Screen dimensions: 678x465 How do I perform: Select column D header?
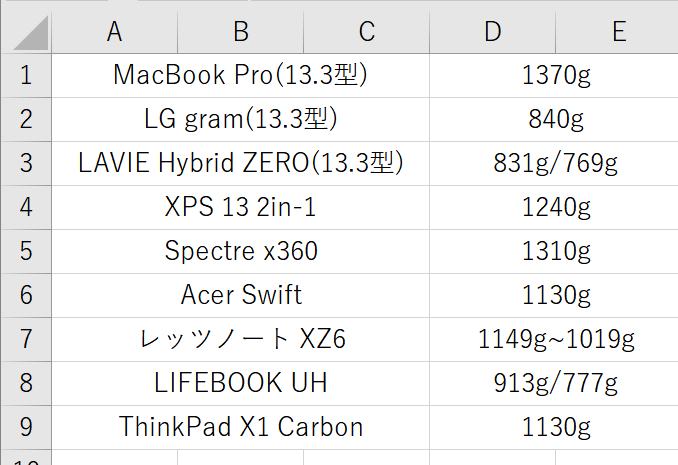pos(493,32)
